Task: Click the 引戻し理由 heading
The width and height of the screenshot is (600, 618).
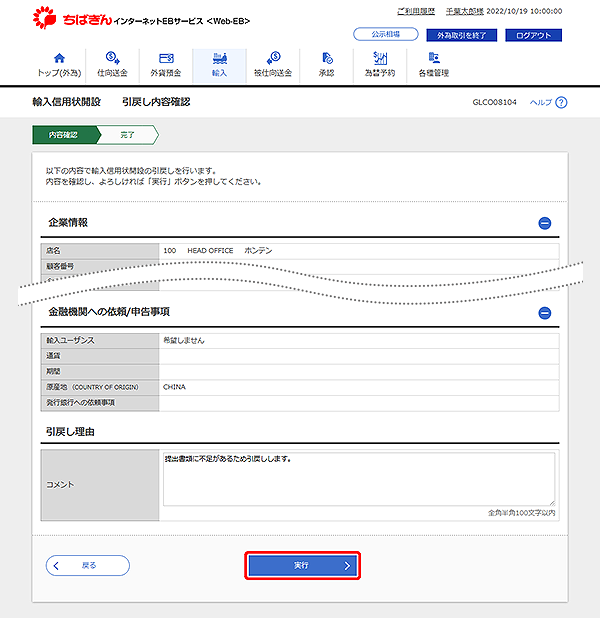Action: pyautogui.click(x=70, y=432)
